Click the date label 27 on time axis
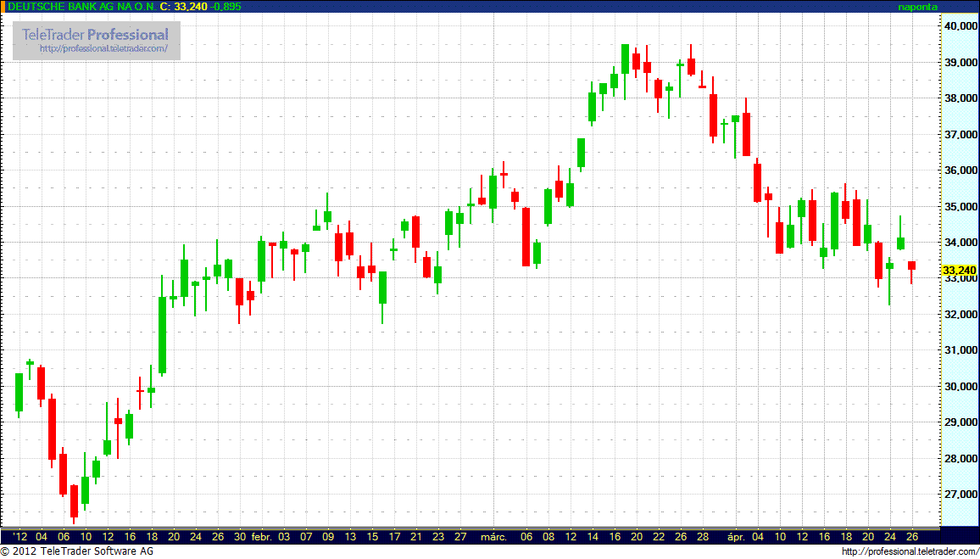This screenshot has height=559, width=980. pyautogui.click(x=460, y=536)
